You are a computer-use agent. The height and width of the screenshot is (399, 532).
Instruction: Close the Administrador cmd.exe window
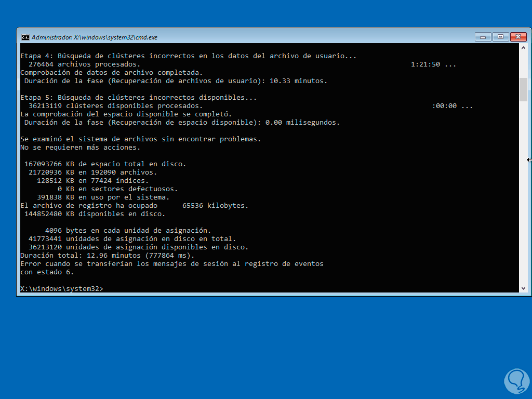tap(518, 37)
